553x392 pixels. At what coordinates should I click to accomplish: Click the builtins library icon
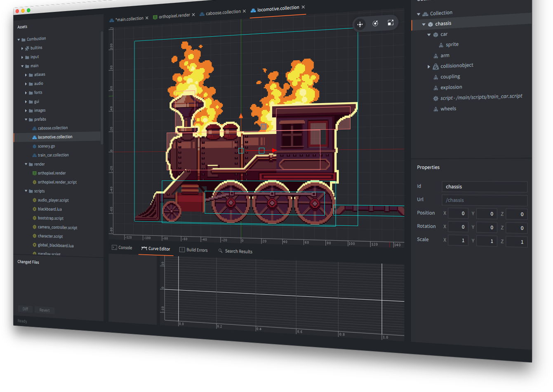tap(27, 48)
